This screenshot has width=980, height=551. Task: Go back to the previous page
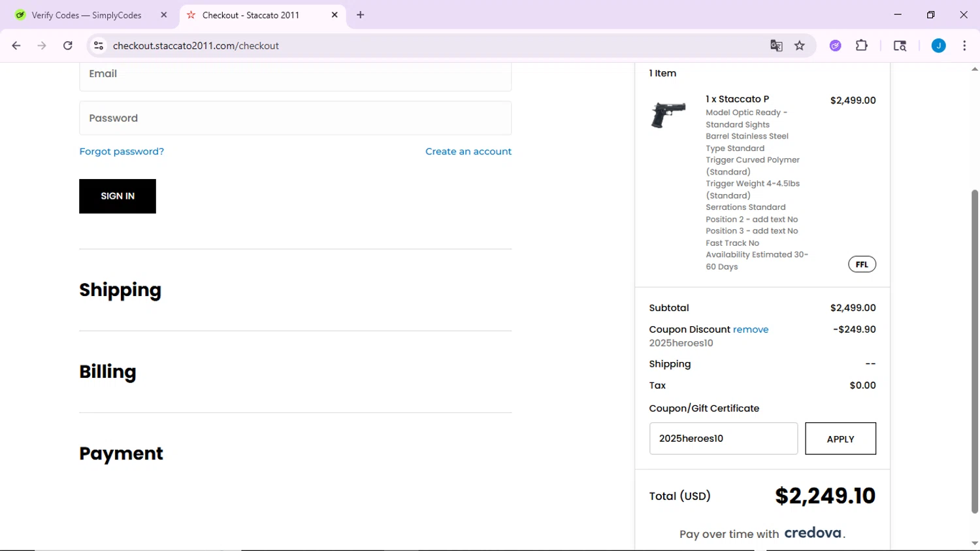pyautogui.click(x=16, y=46)
